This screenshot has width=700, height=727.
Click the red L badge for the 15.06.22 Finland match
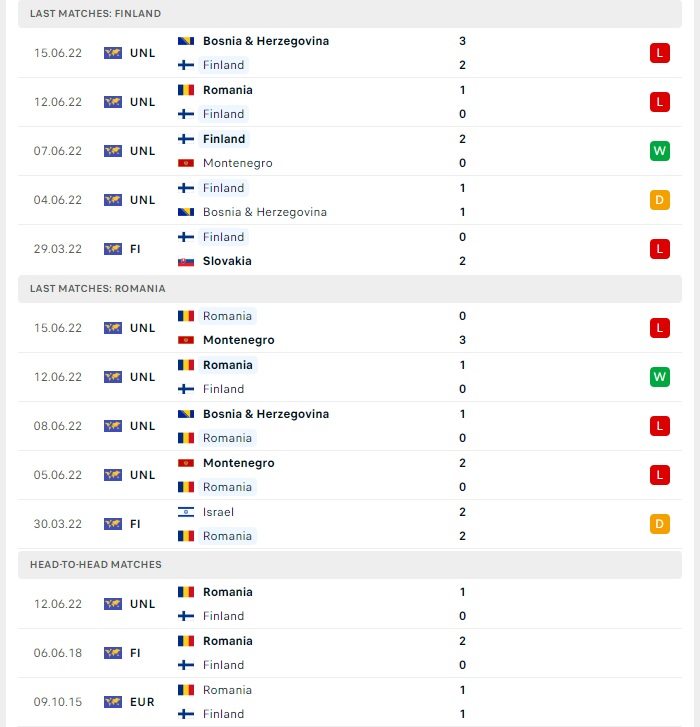[660, 53]
